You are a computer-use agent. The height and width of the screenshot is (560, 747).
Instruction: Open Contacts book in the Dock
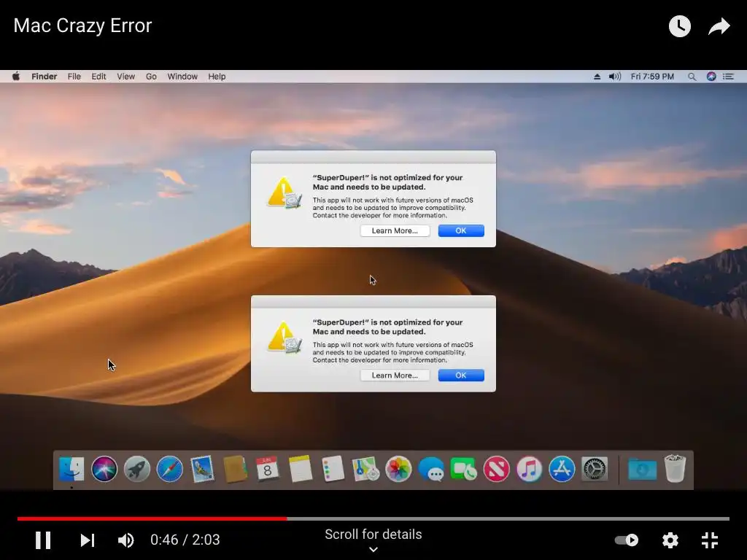click(x=235, y=469)
